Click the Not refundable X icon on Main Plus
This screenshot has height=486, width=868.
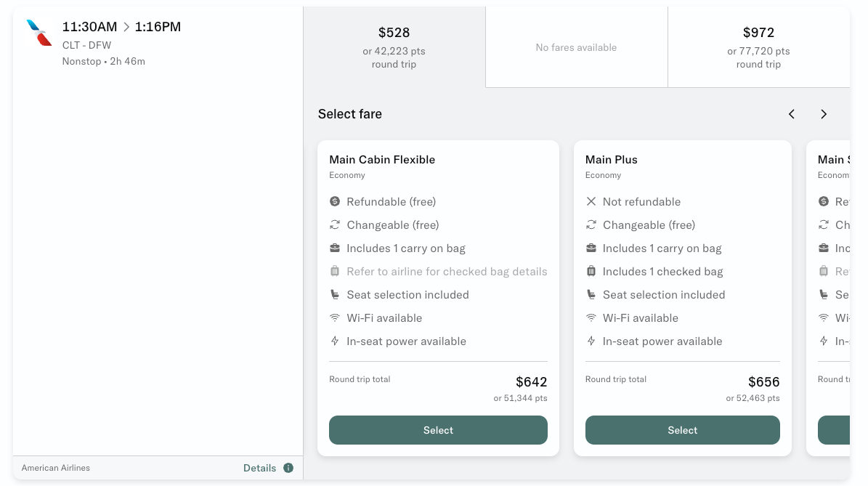591,201
